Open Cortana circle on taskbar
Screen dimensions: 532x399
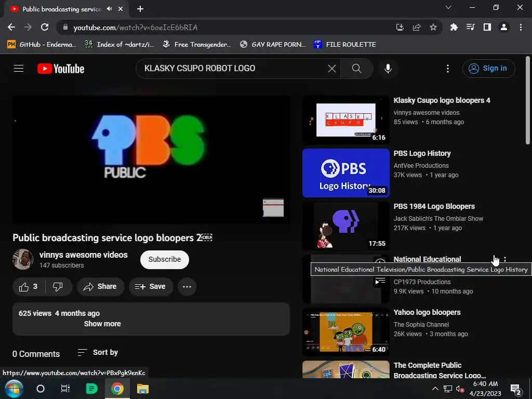coord(41,389)
